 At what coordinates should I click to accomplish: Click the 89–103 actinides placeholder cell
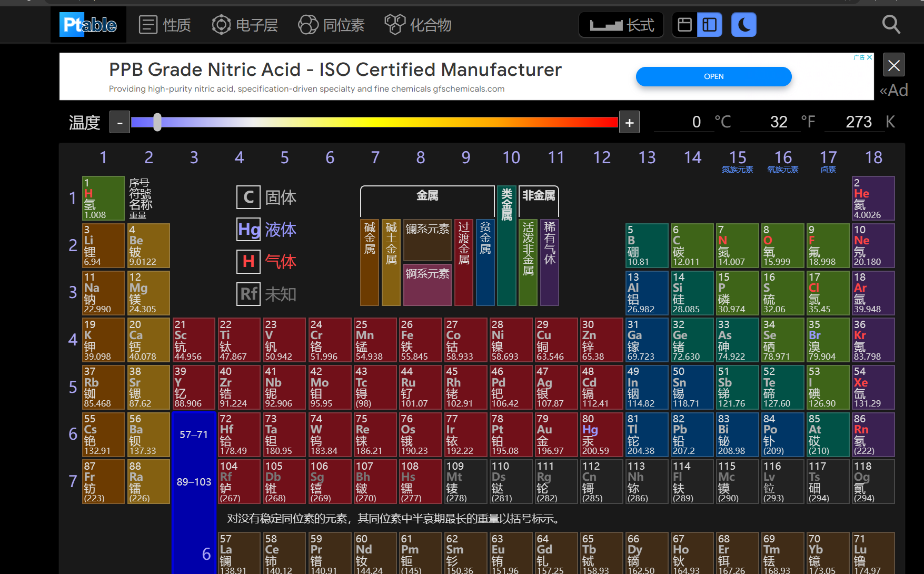point(194,482)
